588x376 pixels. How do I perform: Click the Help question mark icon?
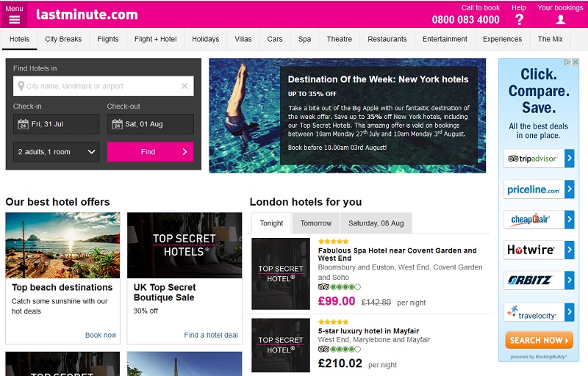click(x=519, y=20)
